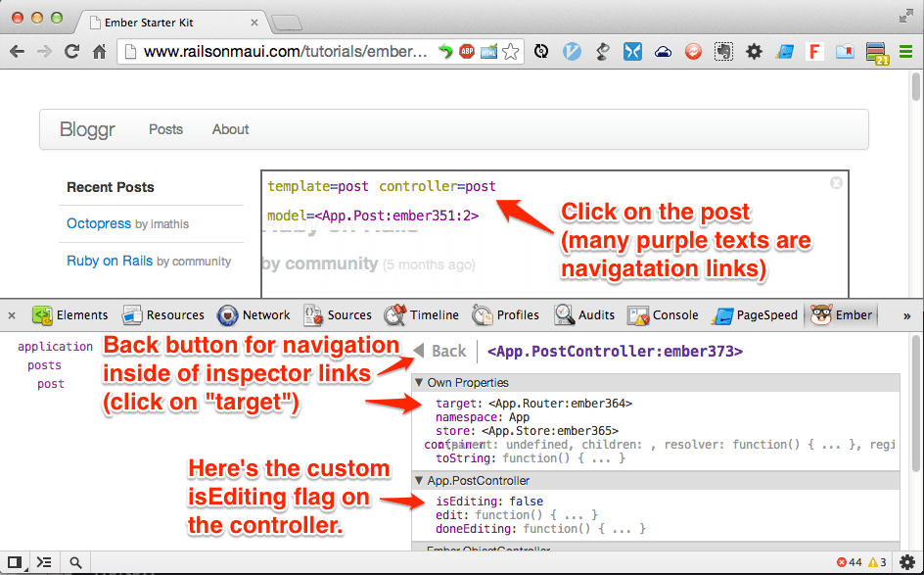Collapse the App.PostController section

click(x=420, y=481)
